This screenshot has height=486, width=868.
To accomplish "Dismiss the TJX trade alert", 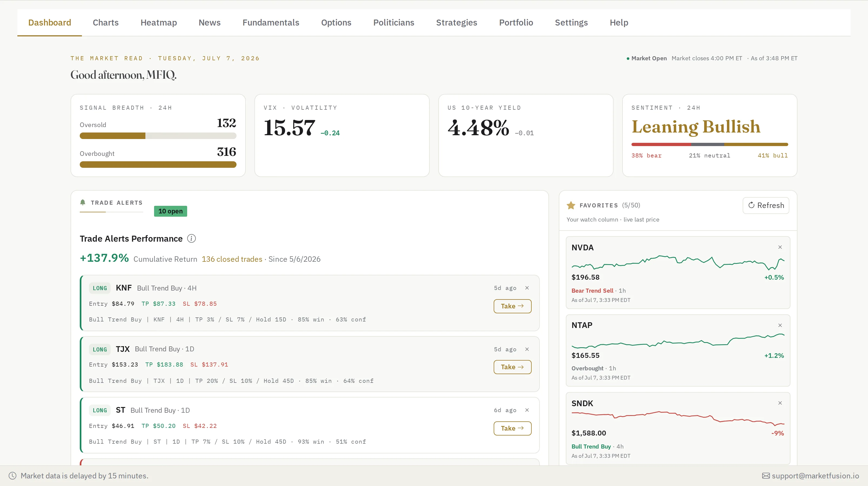I will tap(527, 349).
